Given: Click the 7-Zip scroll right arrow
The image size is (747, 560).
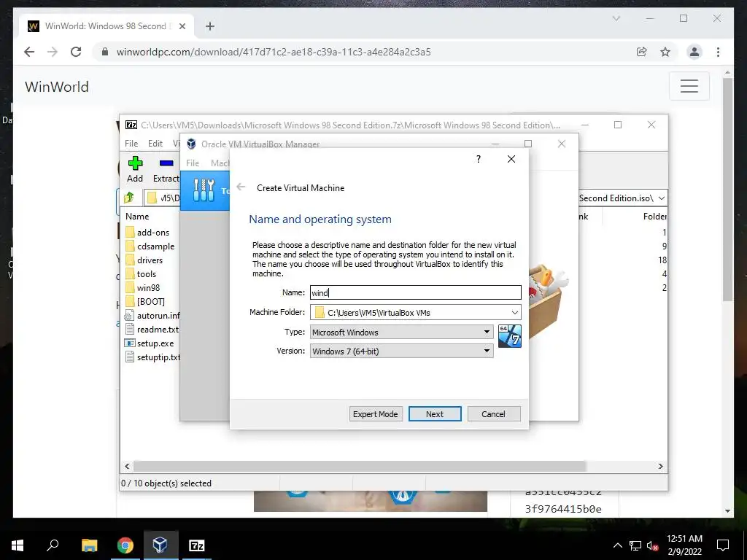Looking at the screenshot, I should tap(660, 466).
